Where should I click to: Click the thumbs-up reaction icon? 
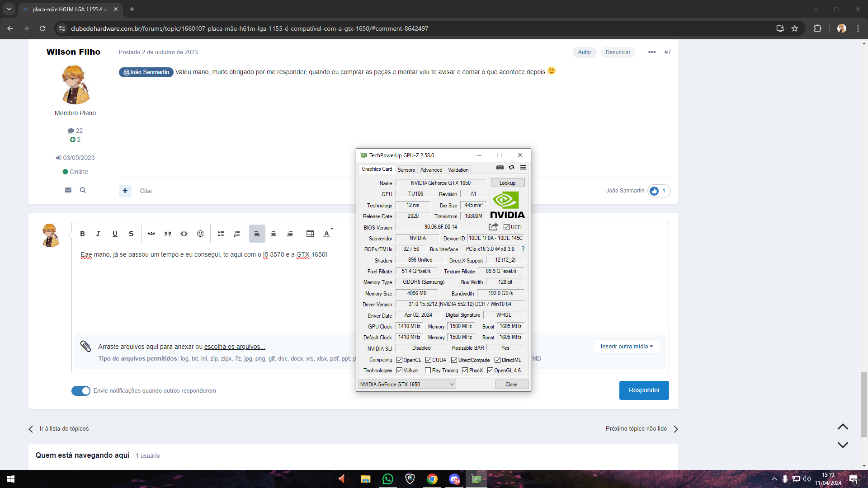pos(654,191)
